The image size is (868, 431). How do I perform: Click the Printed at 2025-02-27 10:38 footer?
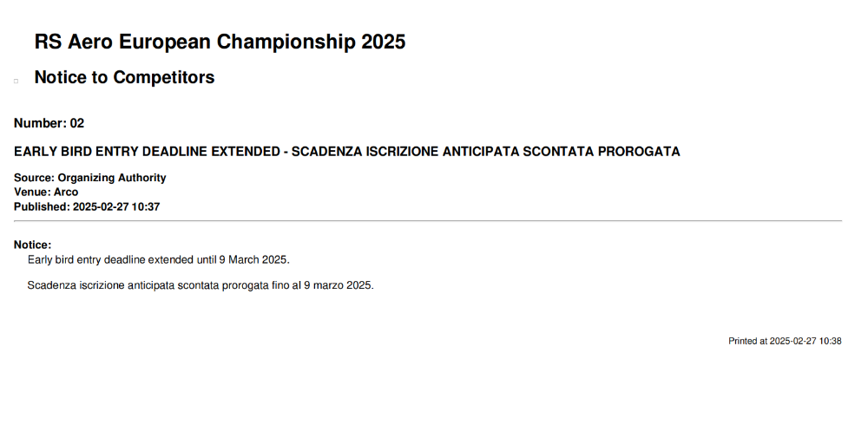[785, 341]
